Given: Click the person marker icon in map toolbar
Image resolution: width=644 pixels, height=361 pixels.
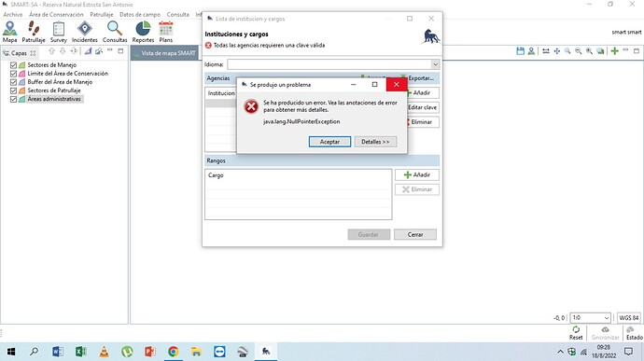Looking at the screenshot, I should pos(531,51).
